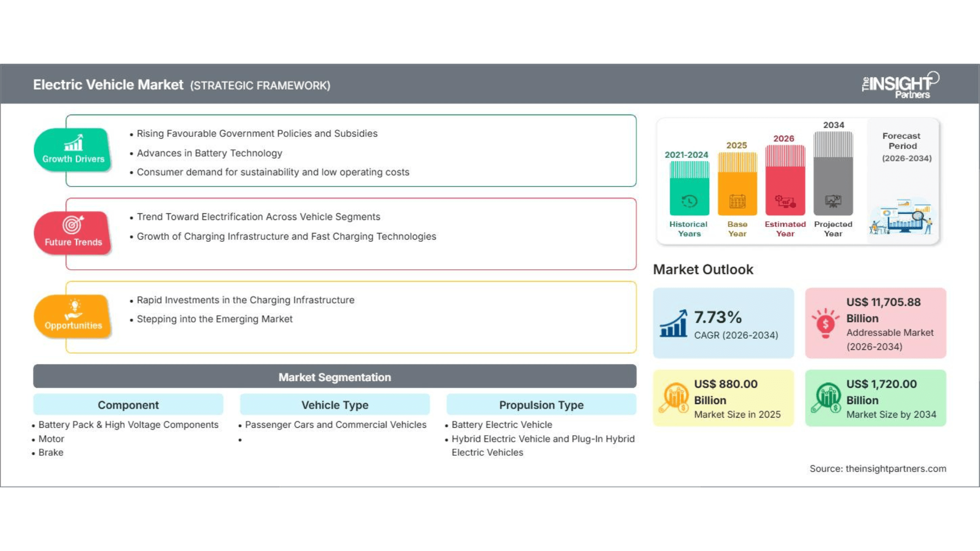980x551 pixels.
Task: Click the CAGR growth chart arrow icon
Action: pyautogui.click(x=673, y=323)
